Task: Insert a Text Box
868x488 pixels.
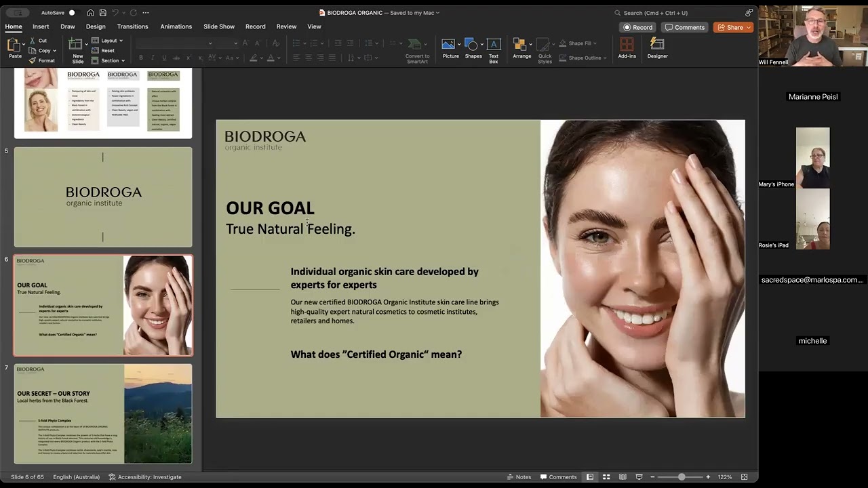Action: pos(494,51)
